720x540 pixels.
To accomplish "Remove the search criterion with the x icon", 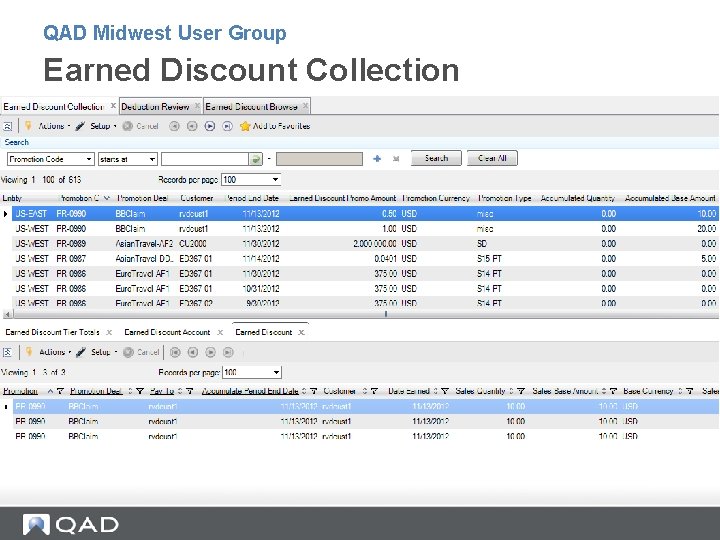I will point(396,159).
